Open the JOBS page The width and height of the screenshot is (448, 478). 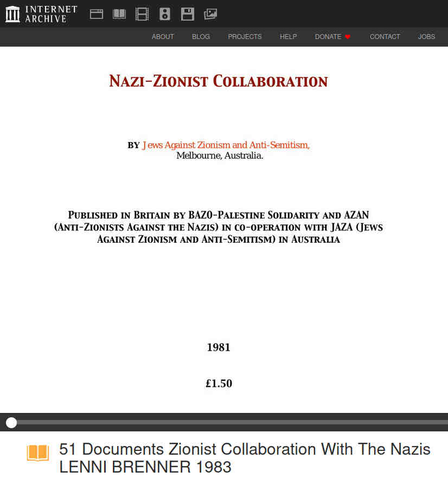(x=426, y=37)
